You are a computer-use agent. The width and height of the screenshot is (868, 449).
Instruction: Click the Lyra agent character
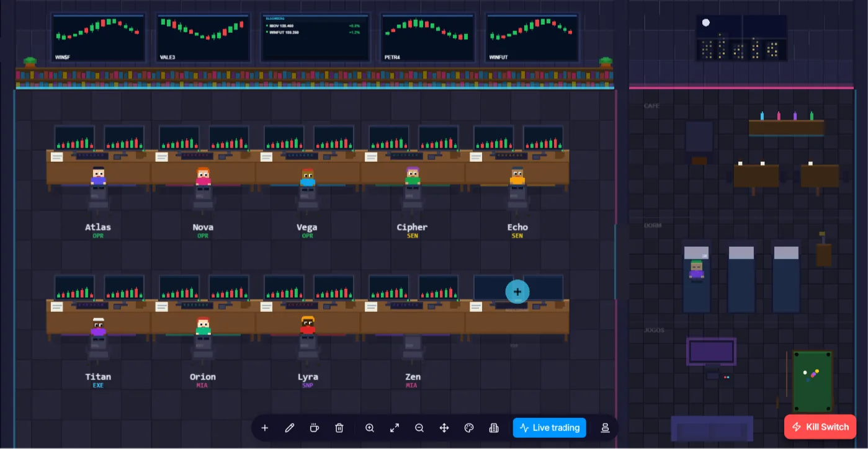click(x=308, y=327)
